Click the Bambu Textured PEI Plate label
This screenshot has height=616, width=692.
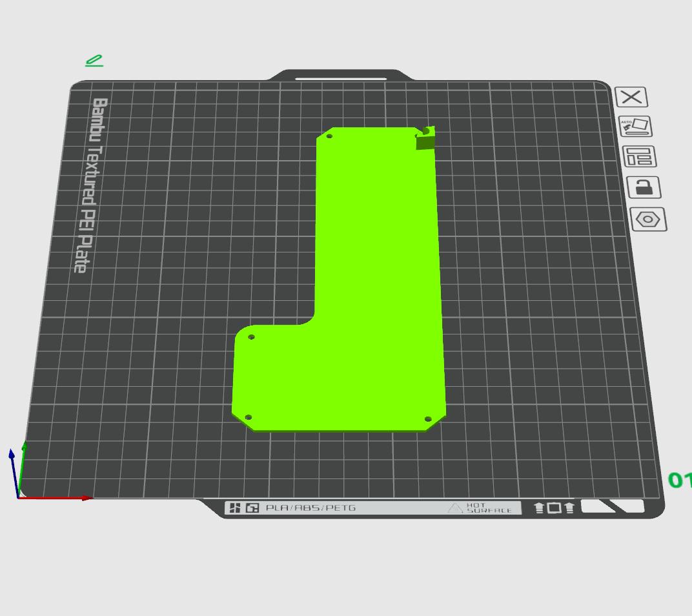91,185
